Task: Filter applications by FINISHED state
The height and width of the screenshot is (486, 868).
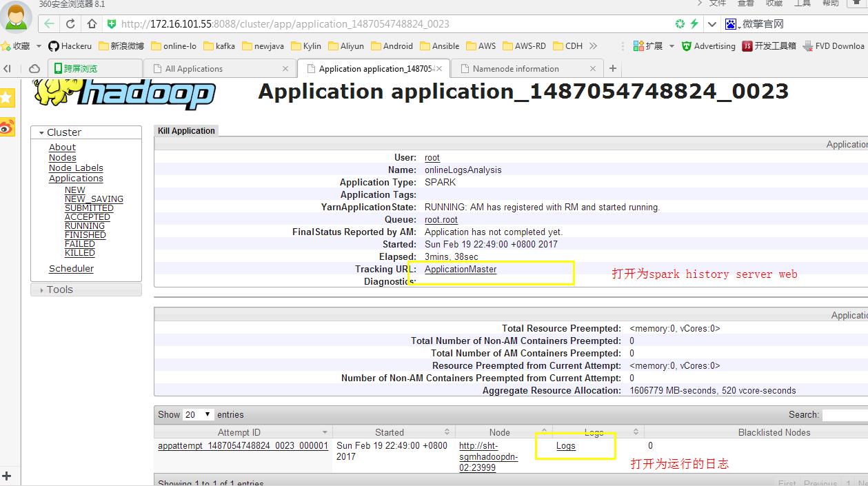Action: [85, 234]
